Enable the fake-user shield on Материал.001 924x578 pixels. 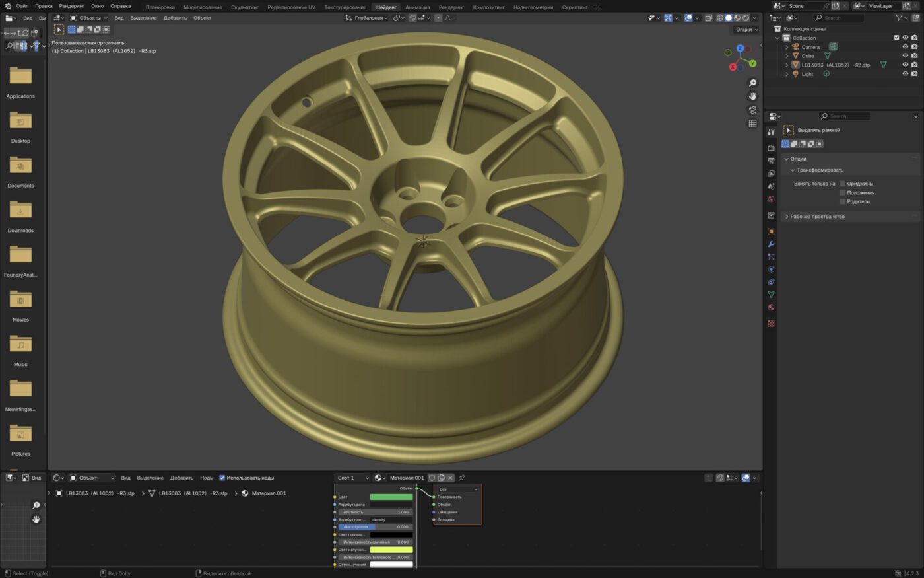(x=432, y=478)
